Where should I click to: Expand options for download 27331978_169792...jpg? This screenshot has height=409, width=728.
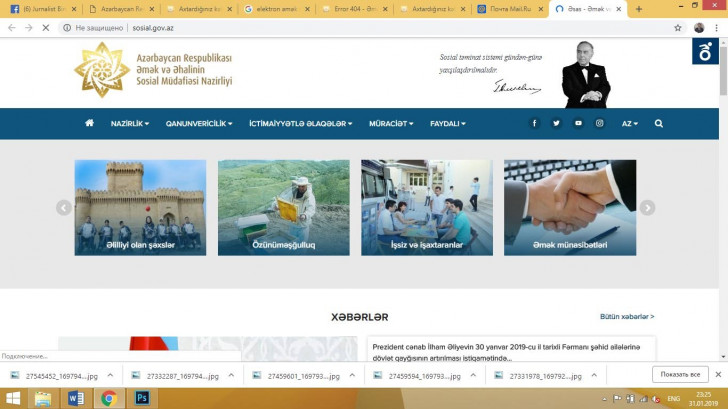pyautogui.click(x=594, y=375)
